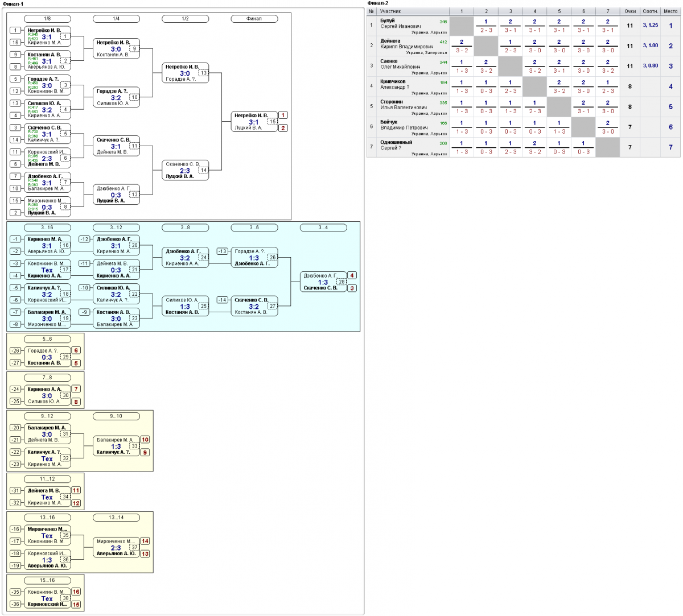Click the "Финал" round header label
Image resolution: width=683 pixels, height=616 pixels.
click(254, 19)
